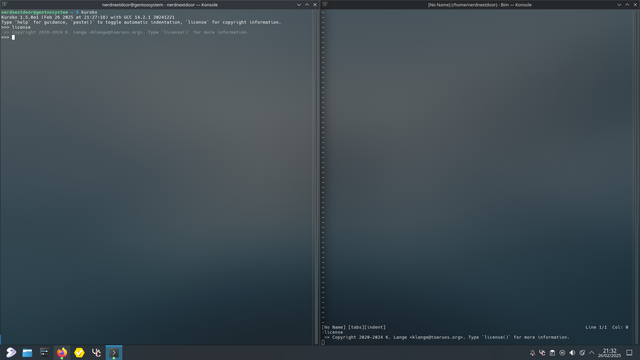Click 'Col: 0' in Bim status bar
640x360 pixels.
pos(620,327)
